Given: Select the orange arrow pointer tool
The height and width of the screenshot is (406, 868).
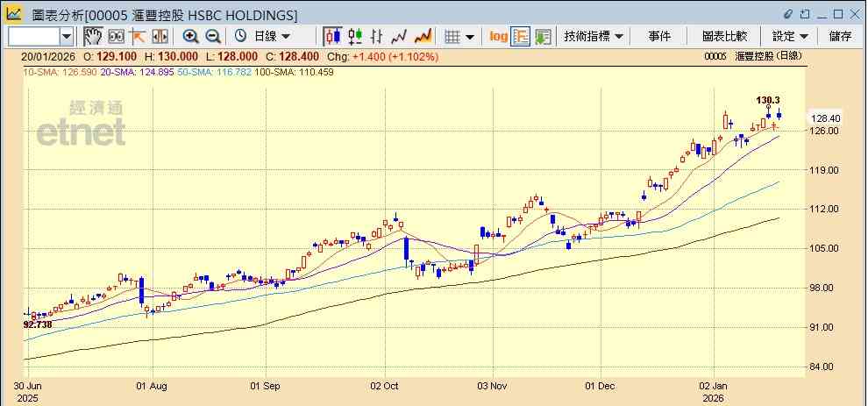Looking at the screenshot, I should coord(138,37).
